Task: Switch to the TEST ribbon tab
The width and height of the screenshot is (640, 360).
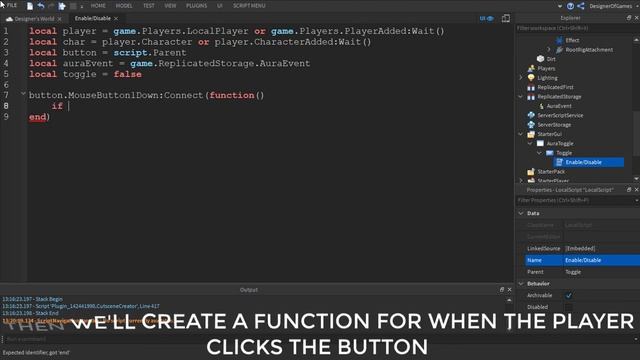Action: pyautogui.click(x=149, y=6)
